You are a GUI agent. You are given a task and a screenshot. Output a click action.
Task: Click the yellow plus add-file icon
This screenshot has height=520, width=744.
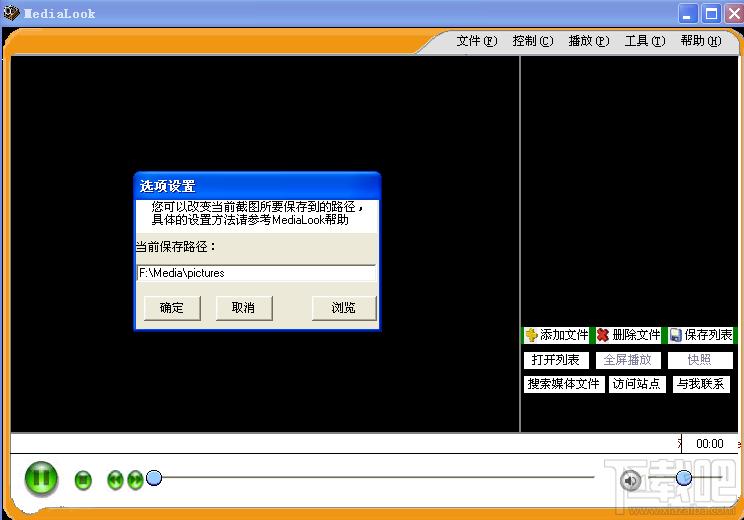531,335
